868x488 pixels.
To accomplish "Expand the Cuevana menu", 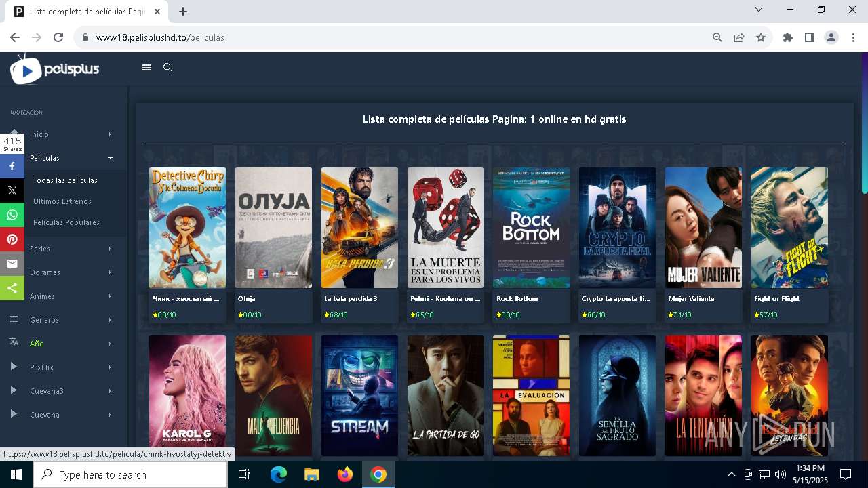I will pyautogui.click(x=64, y=415).
